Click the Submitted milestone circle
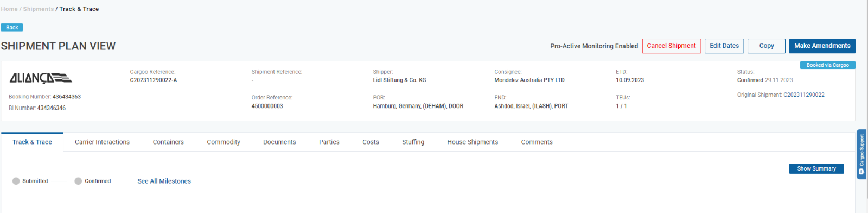Image resolution: width=868 pixels, height=213 pixels. click(x=16, y=181)
